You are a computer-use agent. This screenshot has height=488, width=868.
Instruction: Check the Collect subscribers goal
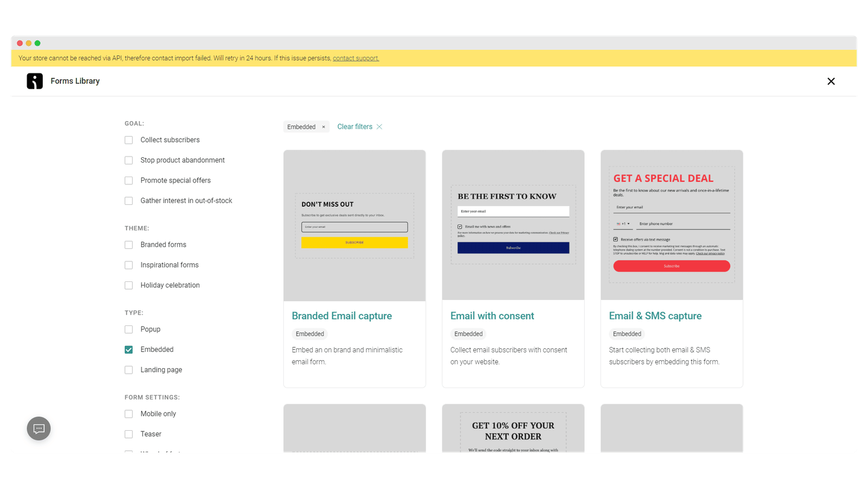(x=128, y=140)
